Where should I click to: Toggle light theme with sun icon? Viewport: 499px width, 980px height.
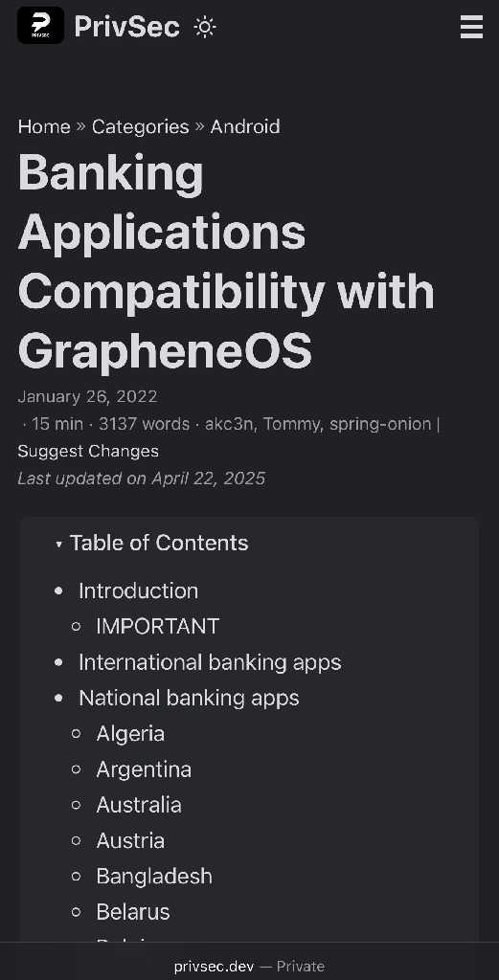[205, 27]
